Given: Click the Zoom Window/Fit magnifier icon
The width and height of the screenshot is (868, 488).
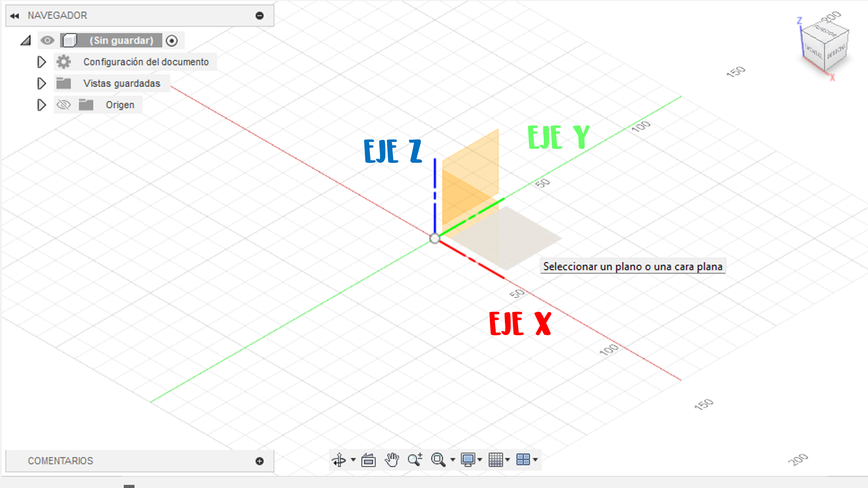Looking at the screenshot, I should point(438,460).
